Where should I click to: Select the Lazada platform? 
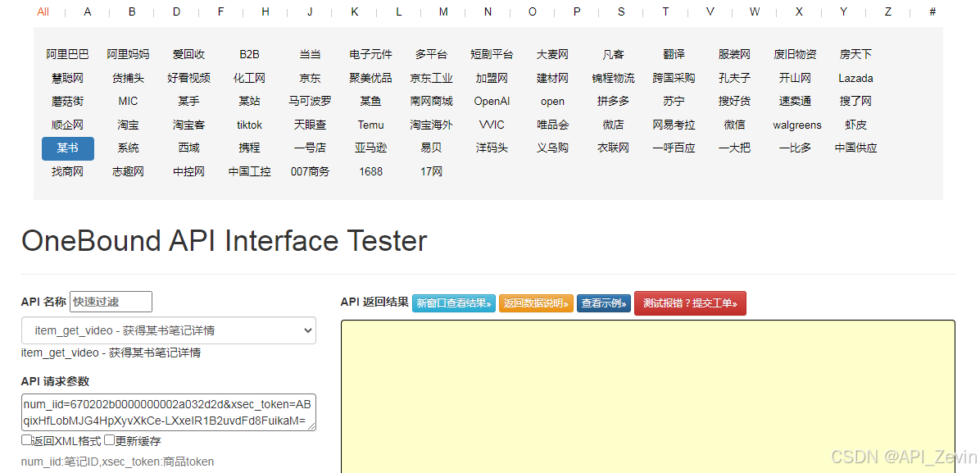(855, 78)
